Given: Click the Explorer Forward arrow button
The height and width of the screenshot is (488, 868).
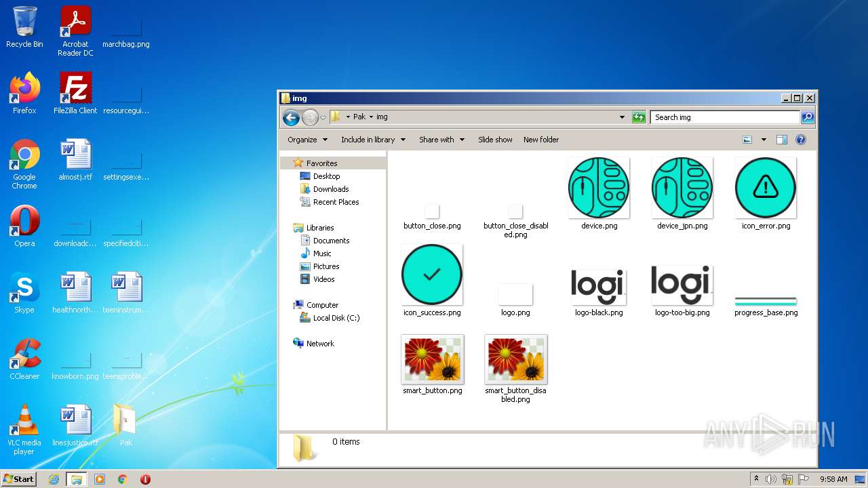Looking at the screenshot, I should pos(310,117).
